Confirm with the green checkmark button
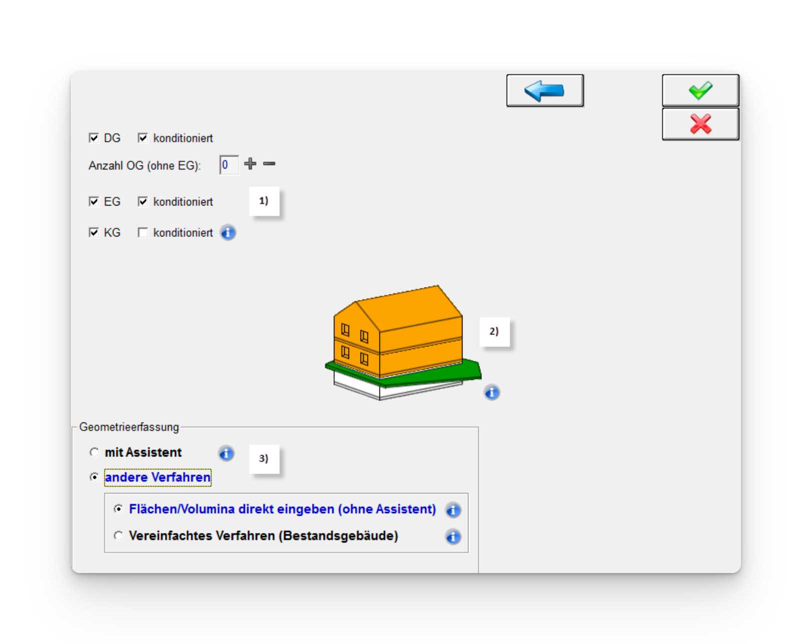Screen dimensions: 812x644 click(700, 90)
